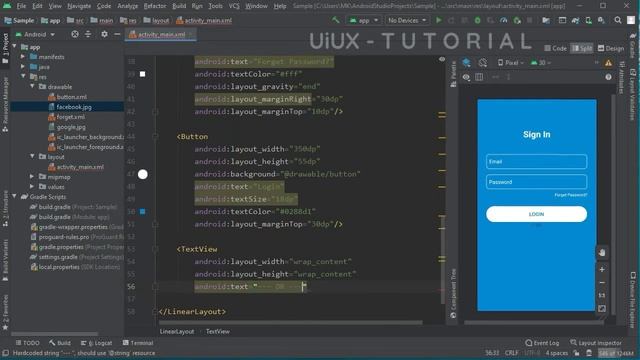The height and width of the screenshot is (360, 640).
Task: Toggle the pan hand tool in preview
Action: tap(602, 253)
